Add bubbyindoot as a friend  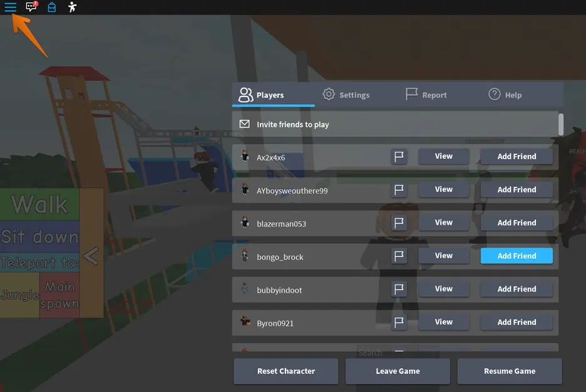tap(517, 289)
